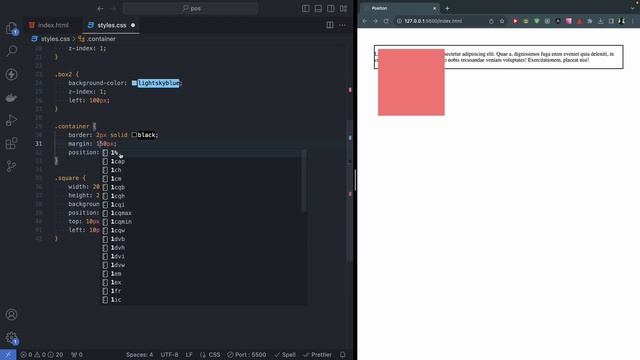Open browser tab search chevron
This screenshot has width=640, height=360.
pos(632,8)
